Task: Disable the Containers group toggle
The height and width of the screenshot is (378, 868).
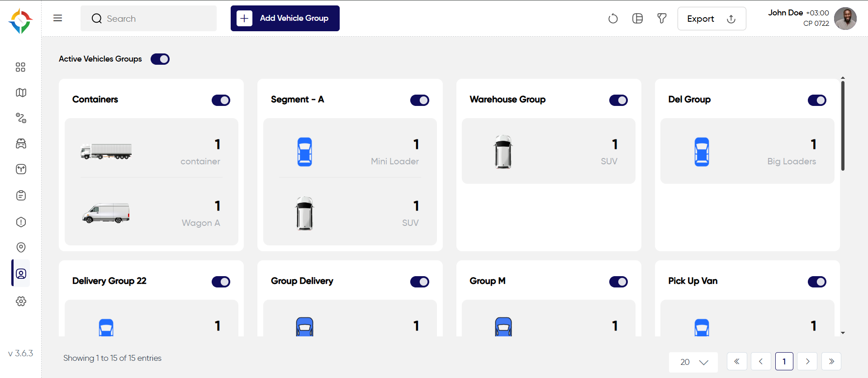Action: pos(221,100)
